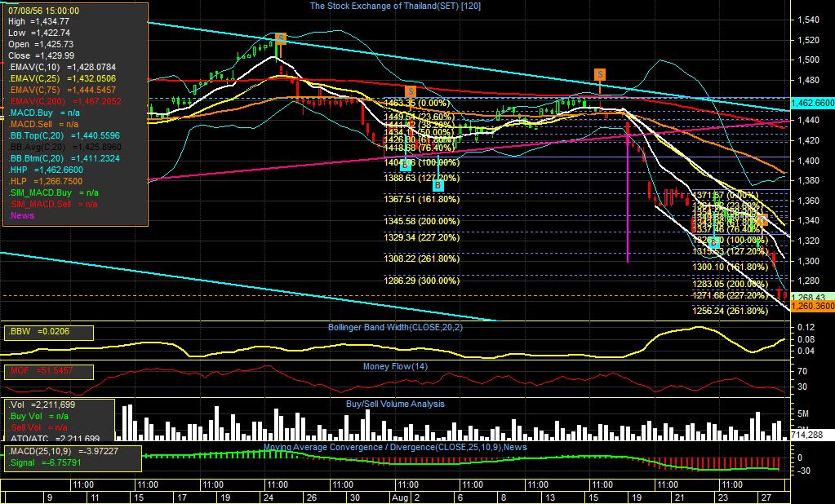Click the BBW =0.0206 value box

pos(49,332)
